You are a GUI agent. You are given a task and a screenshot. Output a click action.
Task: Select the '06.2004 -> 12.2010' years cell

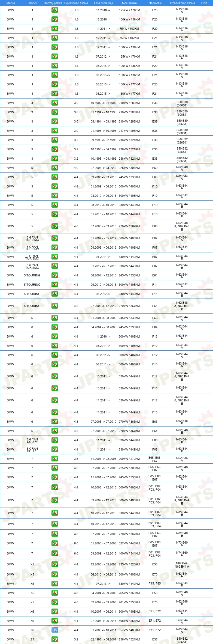(104, 275)
